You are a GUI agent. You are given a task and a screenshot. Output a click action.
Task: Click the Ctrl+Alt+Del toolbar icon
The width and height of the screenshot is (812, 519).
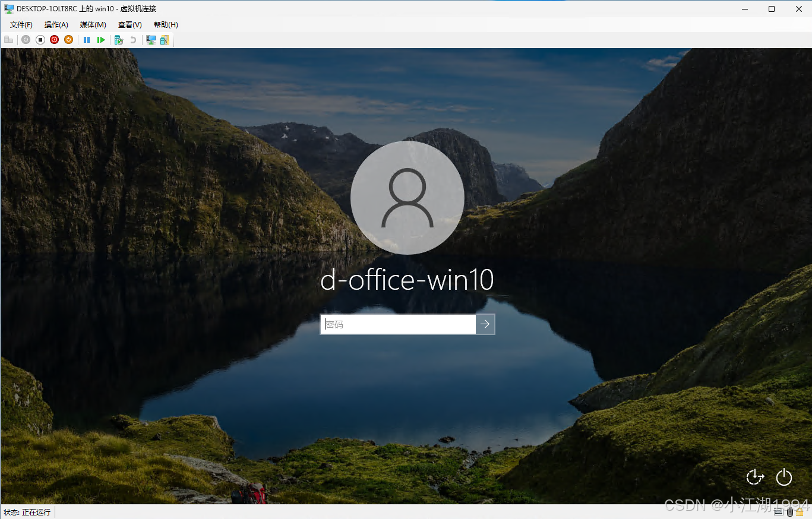click(9, 40)
